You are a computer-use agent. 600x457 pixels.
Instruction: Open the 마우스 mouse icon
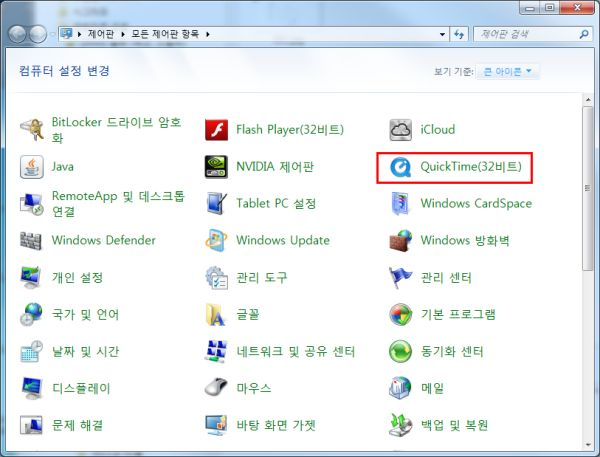(216, 388)
